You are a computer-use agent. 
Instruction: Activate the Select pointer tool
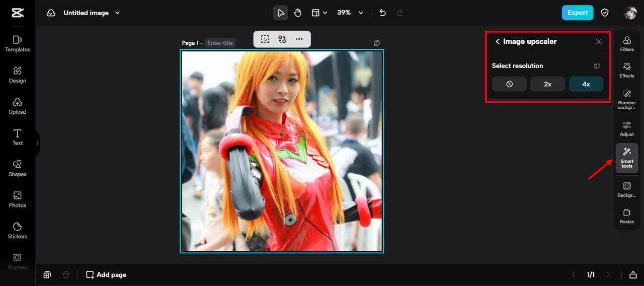click(281, 13)
